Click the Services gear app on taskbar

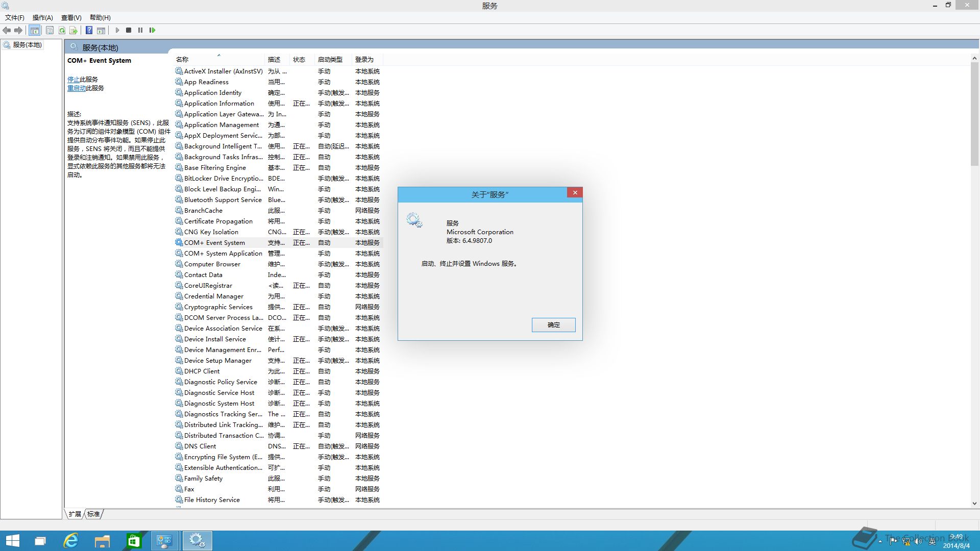pos(197,541)
